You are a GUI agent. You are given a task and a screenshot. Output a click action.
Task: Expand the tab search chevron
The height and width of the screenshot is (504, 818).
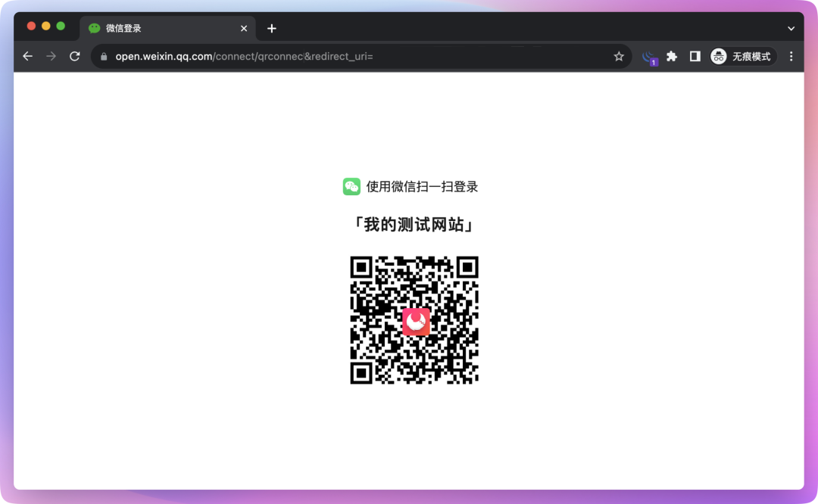point(791,29)
